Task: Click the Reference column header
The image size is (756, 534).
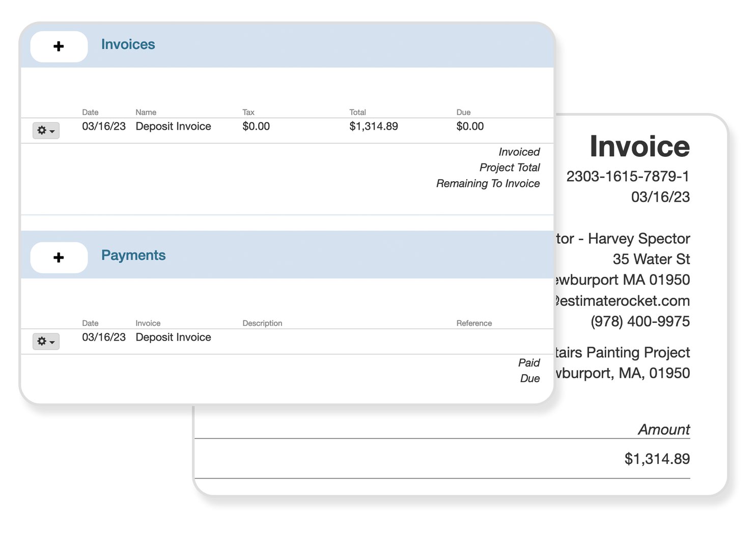Action: coord(473,323)
